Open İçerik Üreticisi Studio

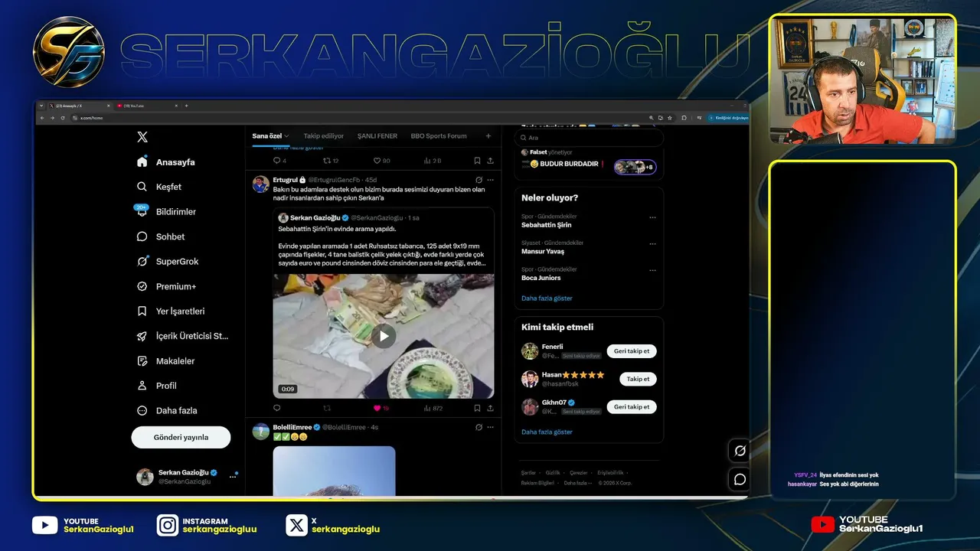182,336
